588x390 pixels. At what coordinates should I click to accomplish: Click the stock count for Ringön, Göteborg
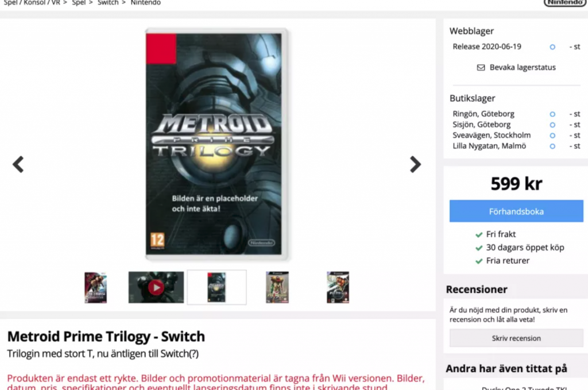pyautogui.click(x=574, y=114)
